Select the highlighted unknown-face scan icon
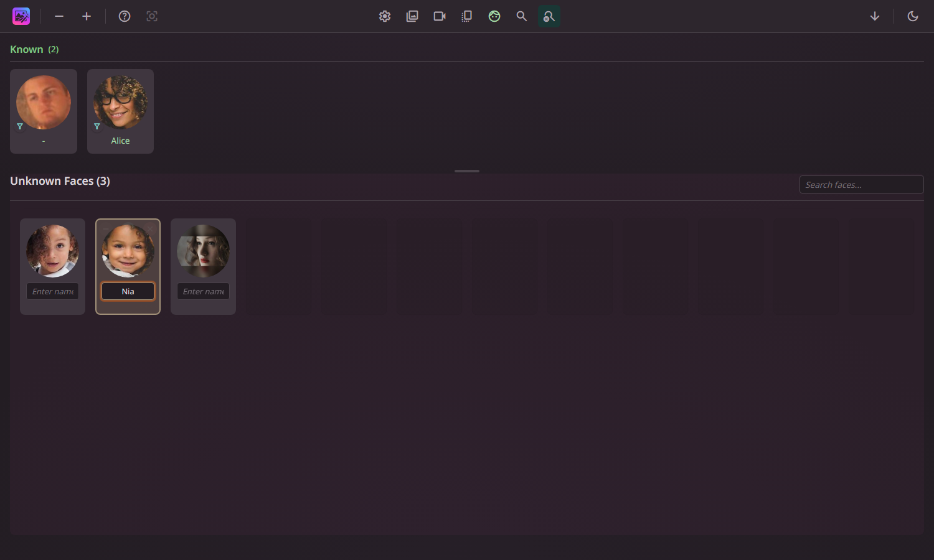This screenshot has width=934, height=560. click(x=549, y=16)
